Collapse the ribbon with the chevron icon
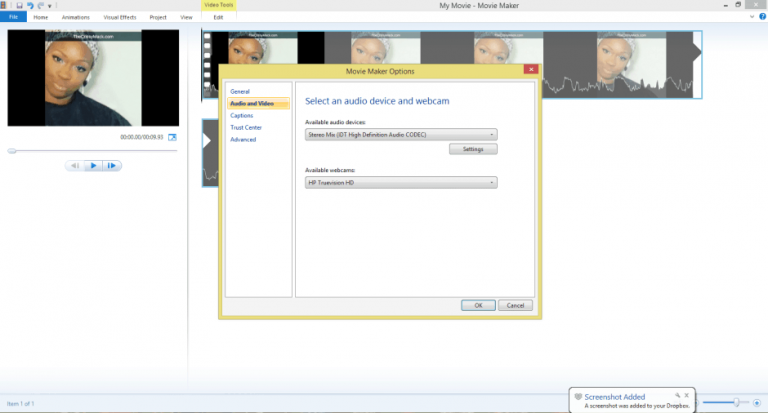Viewport: 768px width, 413px height. pos(752,17)
